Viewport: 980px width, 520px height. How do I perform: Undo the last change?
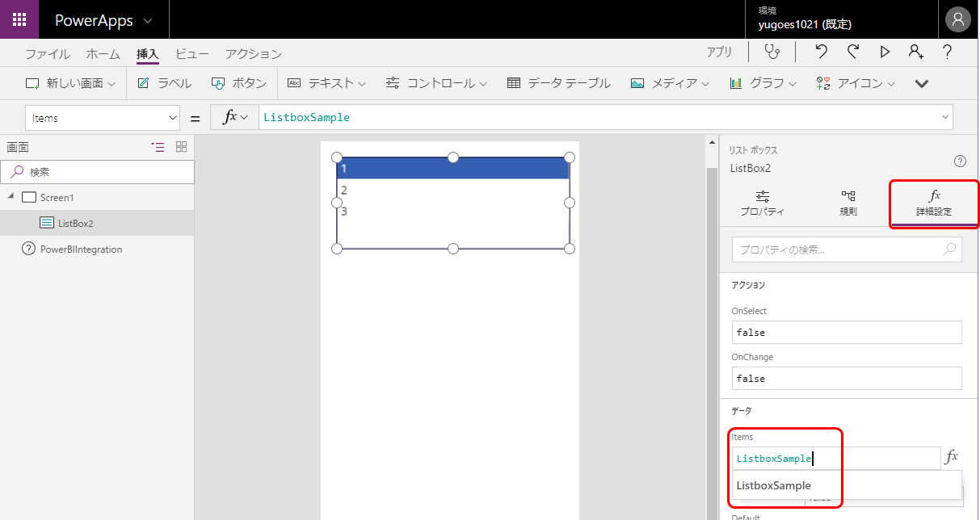[822, 52]
